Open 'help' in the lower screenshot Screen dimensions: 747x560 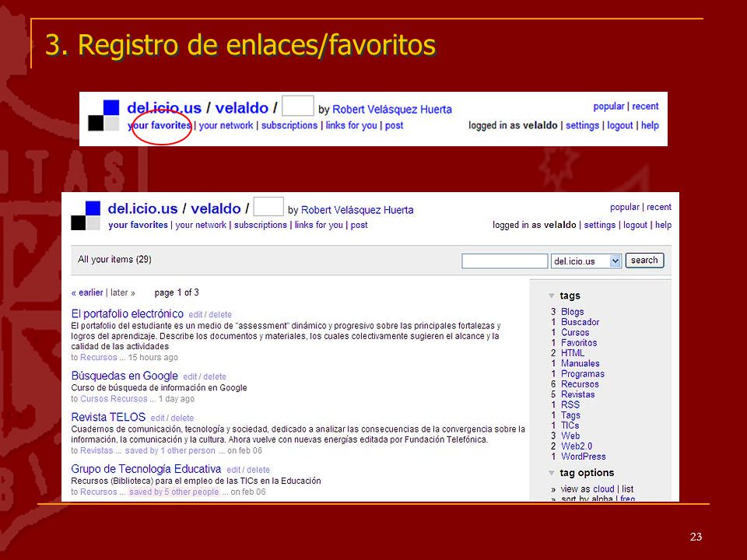coord(663,225)
